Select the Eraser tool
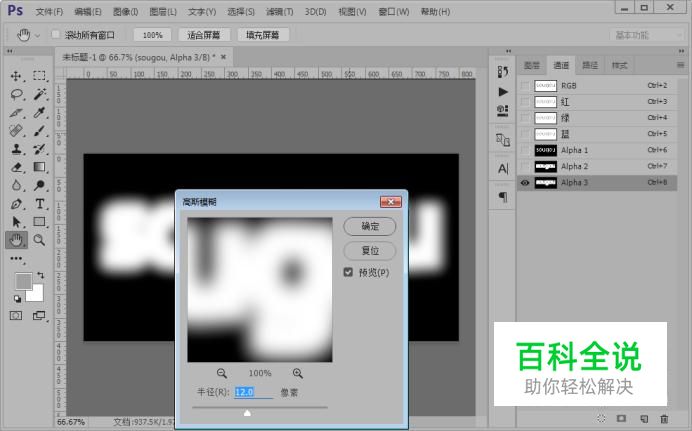The image size is (692, 431). (x=16, y=167)
